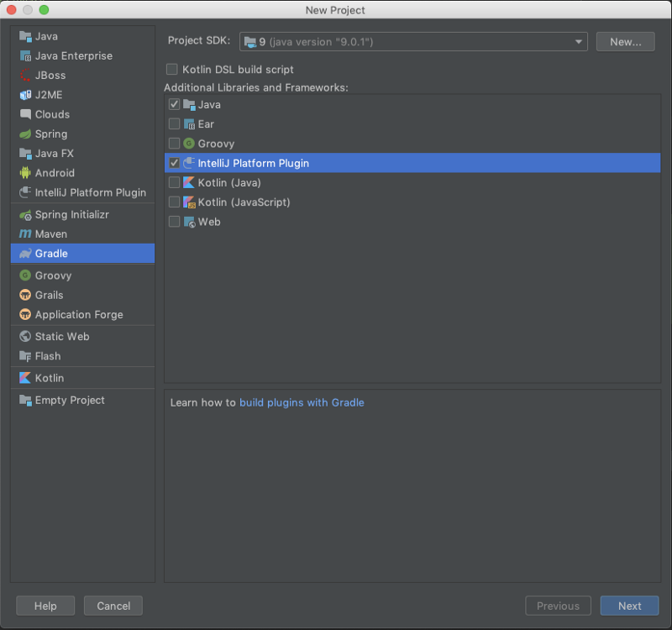Enable the Kotlin DSL build script checkbox

point(171,70)
